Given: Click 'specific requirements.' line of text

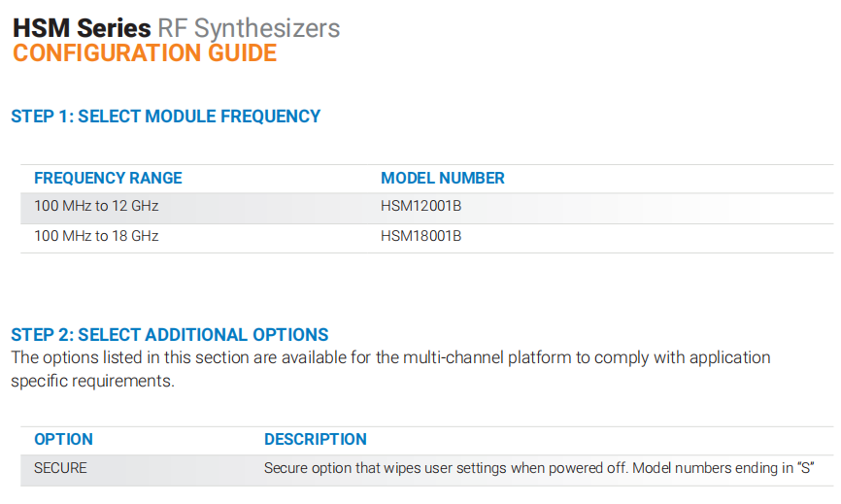Looking at the screenshot, I should pos(93,381).
